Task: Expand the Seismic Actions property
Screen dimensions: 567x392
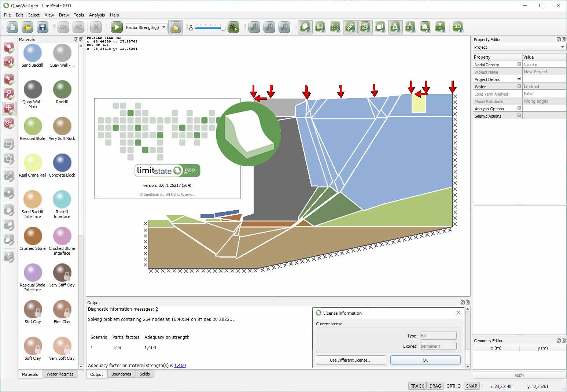Action: (x=519, y=115)
